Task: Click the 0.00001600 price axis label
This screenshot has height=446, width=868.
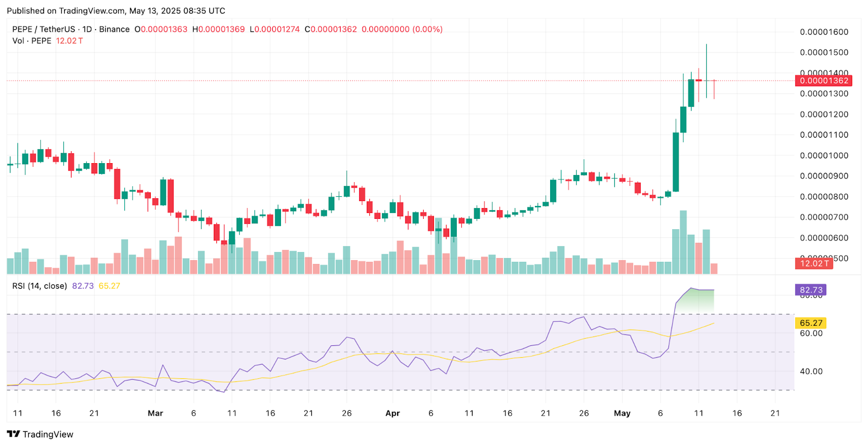Action: tap(824, 32)
